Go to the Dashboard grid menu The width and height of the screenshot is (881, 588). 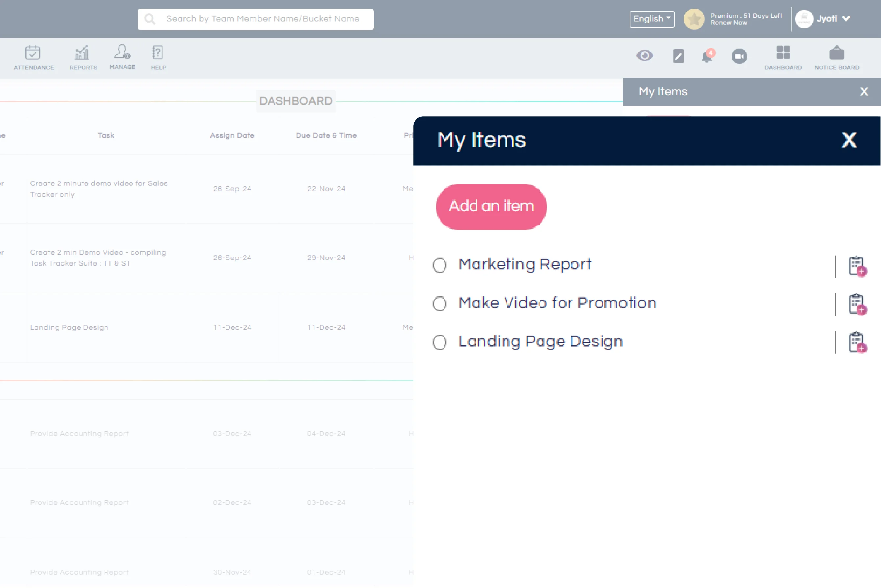[783, 53]
